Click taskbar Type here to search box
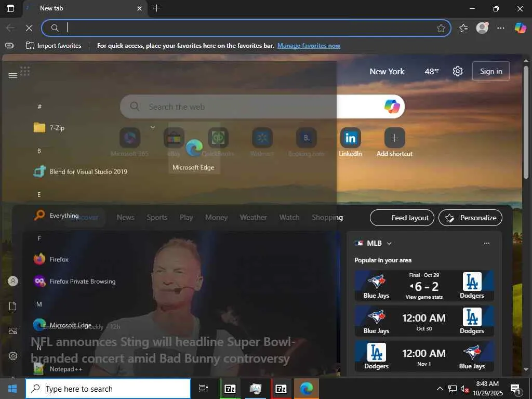Viewport: 532px width, 399px height. click(108, 389)
